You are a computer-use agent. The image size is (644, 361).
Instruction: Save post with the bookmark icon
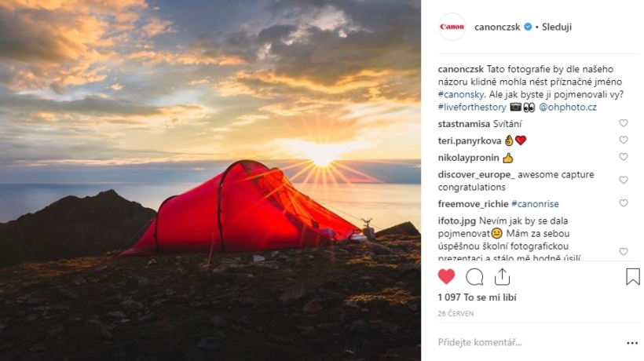[633, 276]
